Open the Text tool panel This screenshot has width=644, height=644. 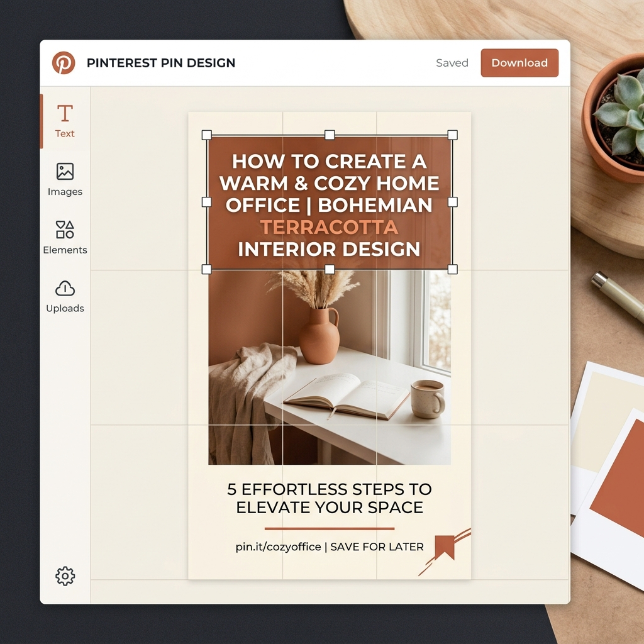(65, 121)
